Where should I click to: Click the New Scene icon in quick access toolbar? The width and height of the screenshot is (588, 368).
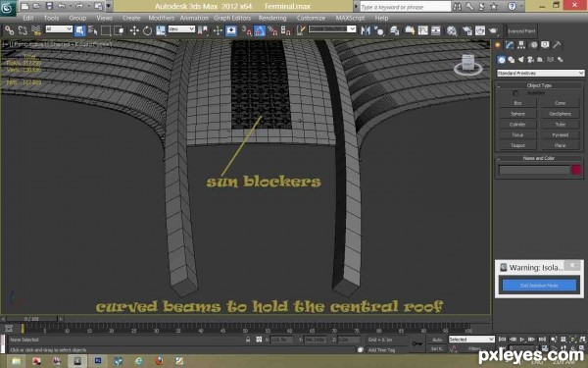pos(24,6)
